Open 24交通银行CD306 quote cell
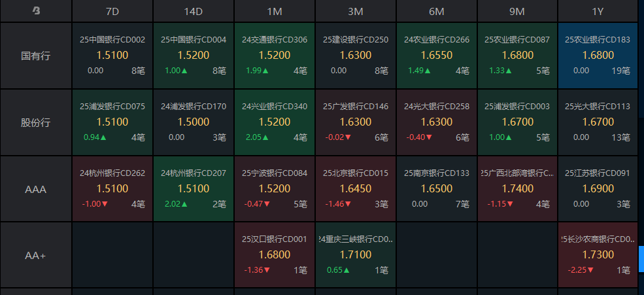 point(275,56)
